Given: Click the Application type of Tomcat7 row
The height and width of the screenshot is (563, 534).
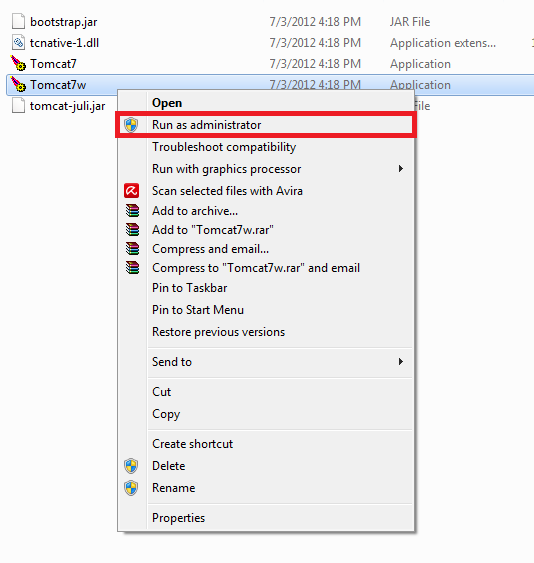Looking at the screenshot, I should coord(420,64).
